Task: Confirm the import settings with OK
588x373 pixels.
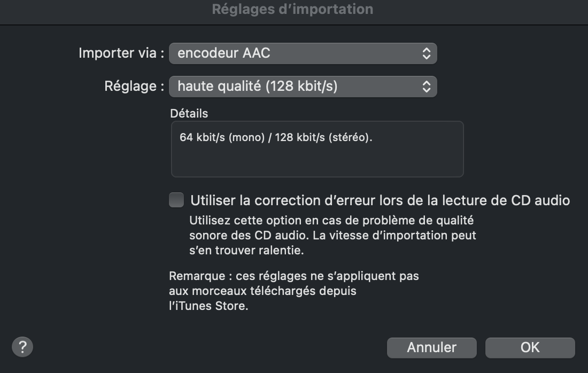Action: click(x=530, y=347)
